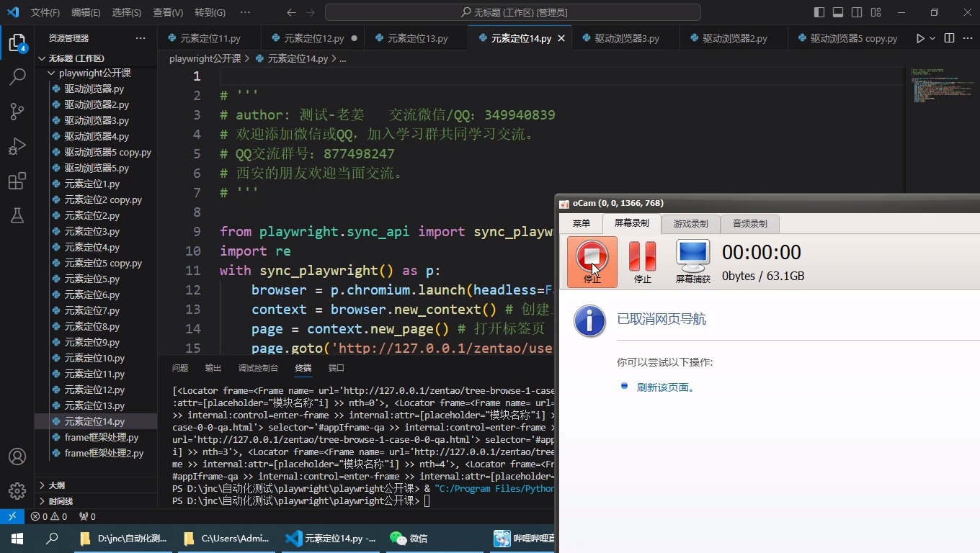Open Run and Debug view

click(x=17, y=146)
